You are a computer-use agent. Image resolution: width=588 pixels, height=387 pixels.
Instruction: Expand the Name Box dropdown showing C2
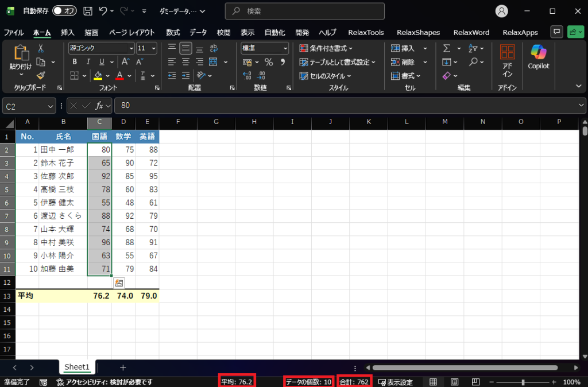click(x=51, y=106)
